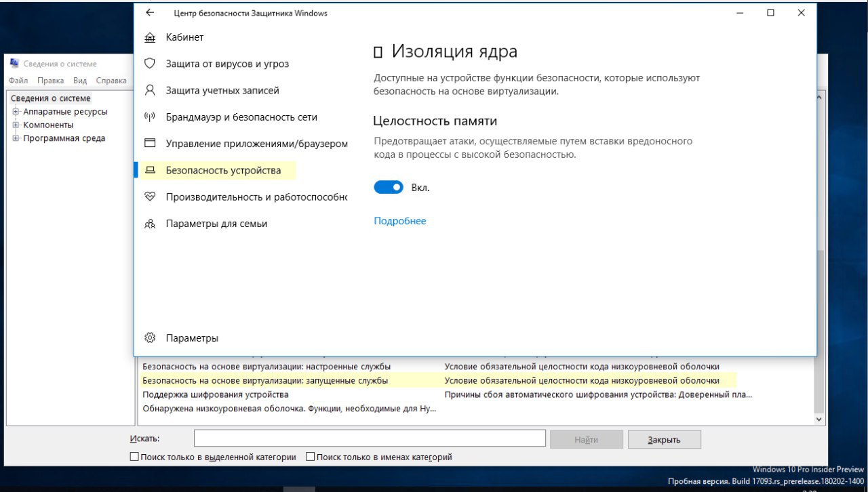The width and height of the screenshot is (868, 492).
Task: Open Параметры для семьи section
Action: pyautogui.click(x=216, y=224)
